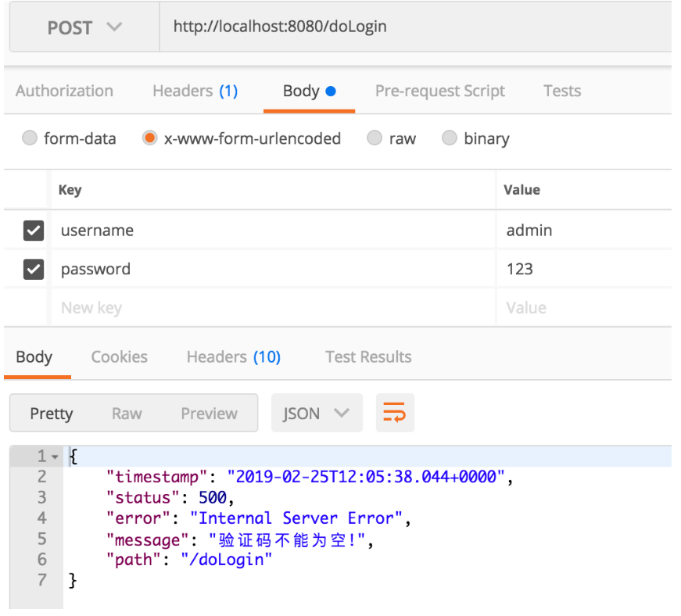681x616 pixels.
Task: Select the form-data radio button
Action: pyautogui.click(x=30, y=140)
